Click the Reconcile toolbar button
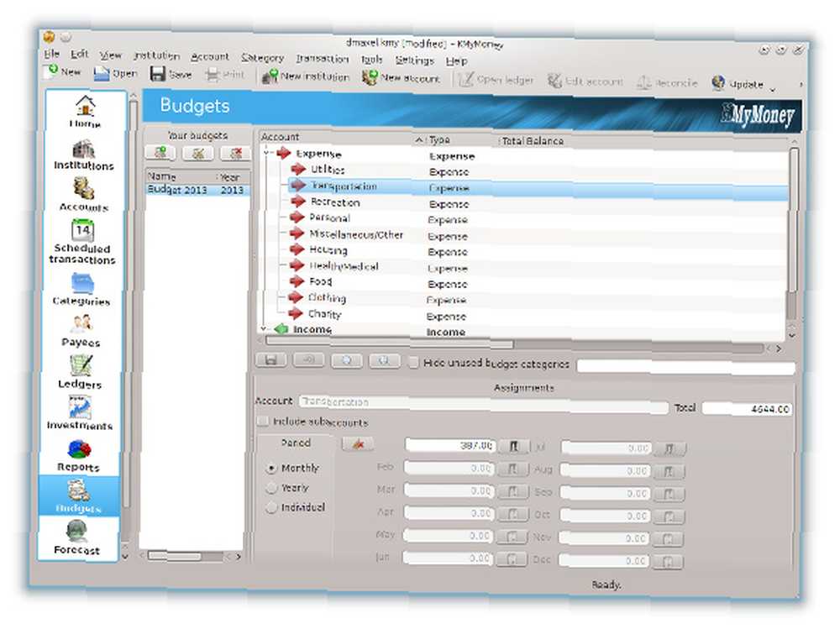 pyautogui.click(x=668, y=83)
